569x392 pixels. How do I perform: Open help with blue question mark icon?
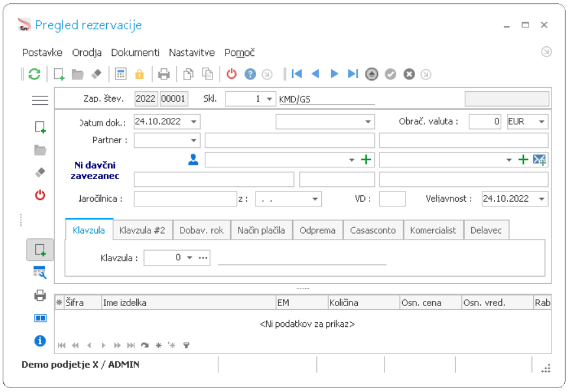point(250,74)
